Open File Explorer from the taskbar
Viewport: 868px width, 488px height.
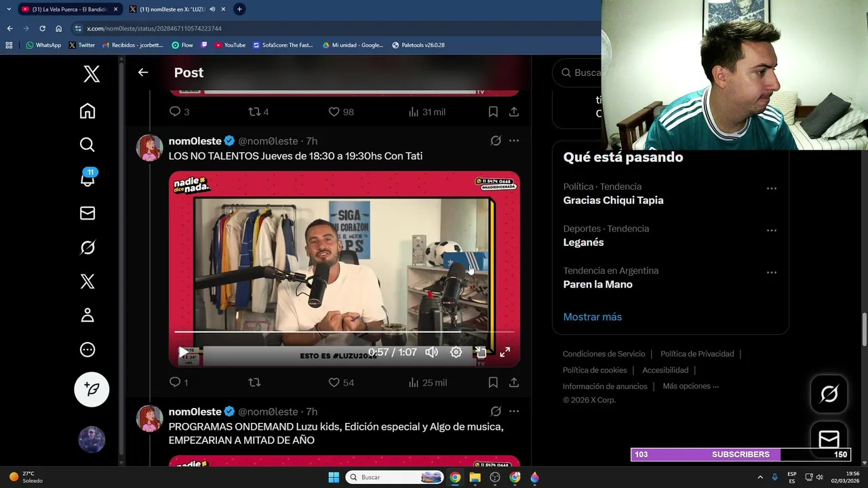point(475,477)
